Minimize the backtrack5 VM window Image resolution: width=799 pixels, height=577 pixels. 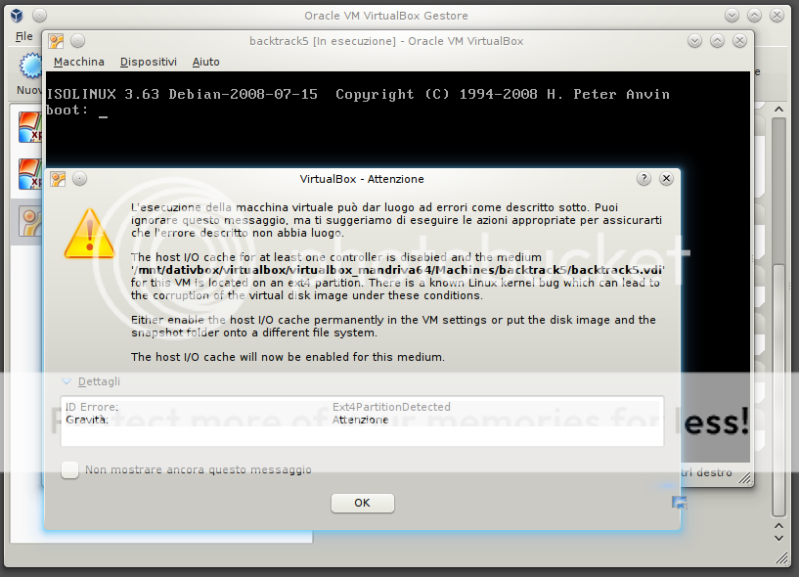coord(695,41)
